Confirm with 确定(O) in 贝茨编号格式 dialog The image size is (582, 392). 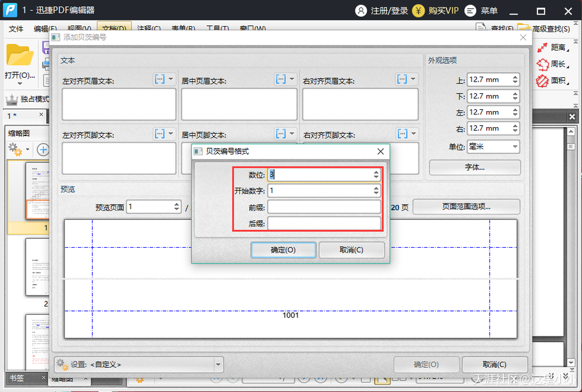(283, 250)
